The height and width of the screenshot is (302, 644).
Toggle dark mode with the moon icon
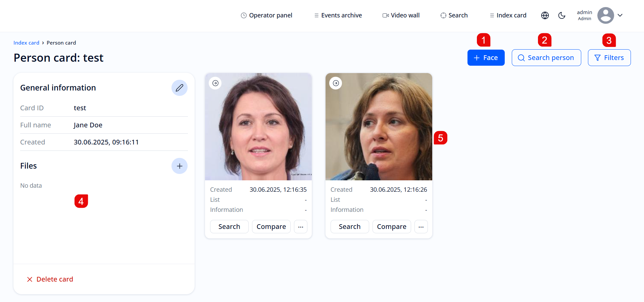pos(562,15)
